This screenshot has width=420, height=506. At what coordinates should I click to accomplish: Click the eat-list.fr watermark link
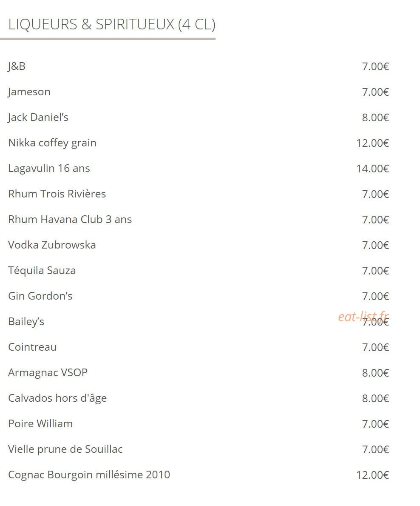click(x=363, y=317)
